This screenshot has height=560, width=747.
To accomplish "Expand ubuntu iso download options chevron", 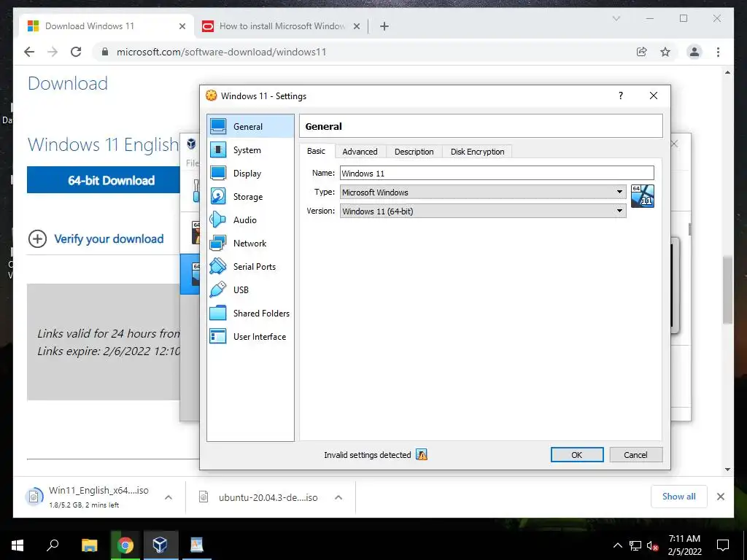I will (x=338, y=497).
